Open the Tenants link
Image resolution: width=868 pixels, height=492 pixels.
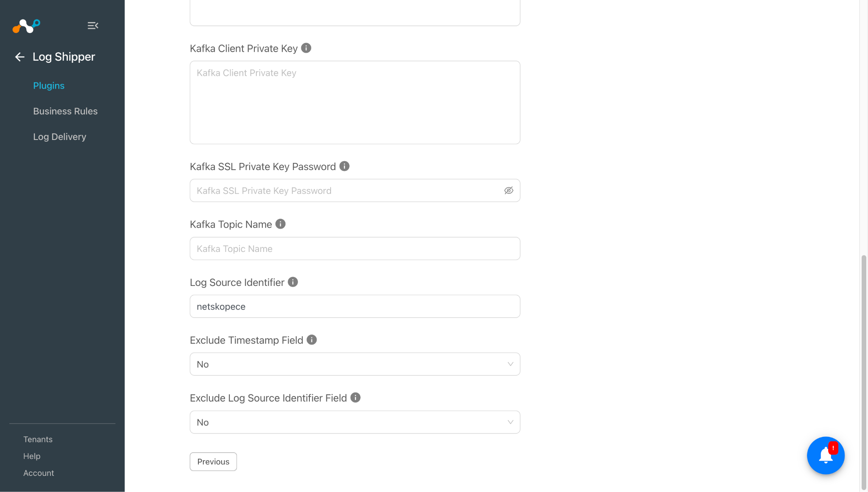pyautogui.click(x=38, y=439)
